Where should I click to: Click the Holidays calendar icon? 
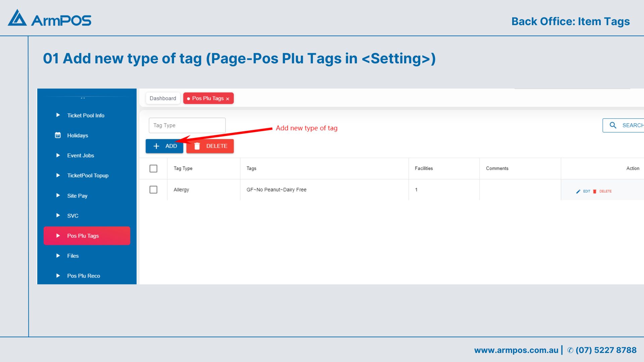[58, 135]
